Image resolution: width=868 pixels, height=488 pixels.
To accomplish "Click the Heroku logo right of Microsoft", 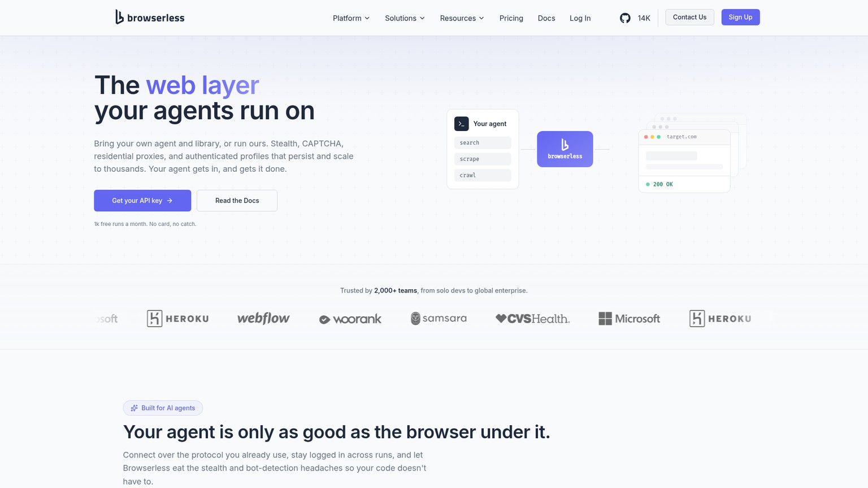I will click(x=721, y=319).
